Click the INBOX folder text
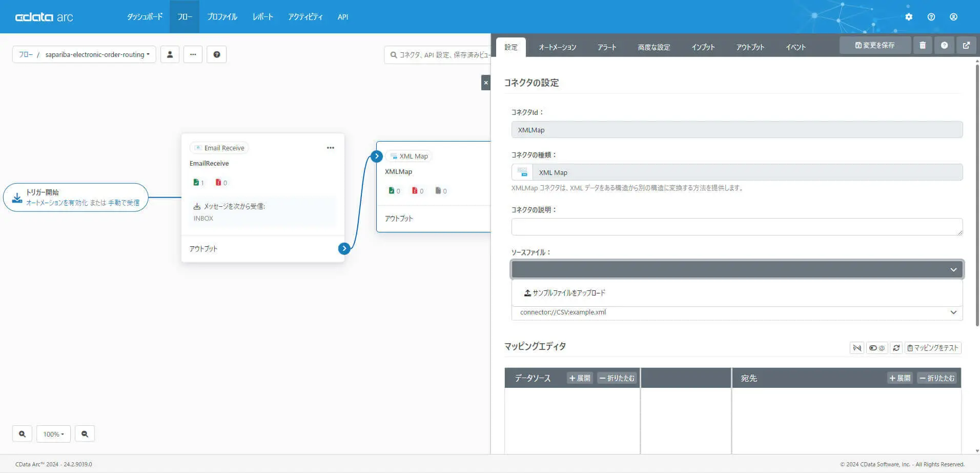The width and height of the screenshot is (980, 473). coord(203,218)
